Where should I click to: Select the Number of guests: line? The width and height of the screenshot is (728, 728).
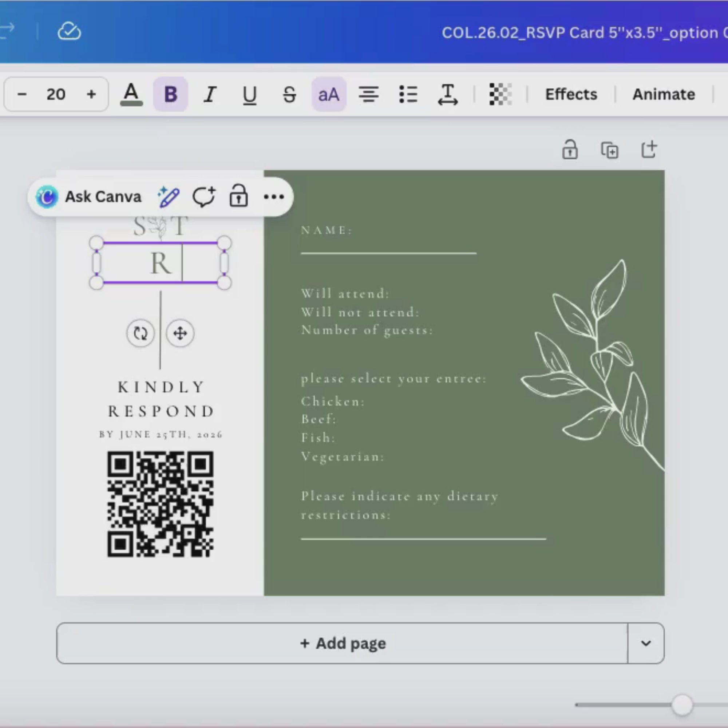pos(367,330)
